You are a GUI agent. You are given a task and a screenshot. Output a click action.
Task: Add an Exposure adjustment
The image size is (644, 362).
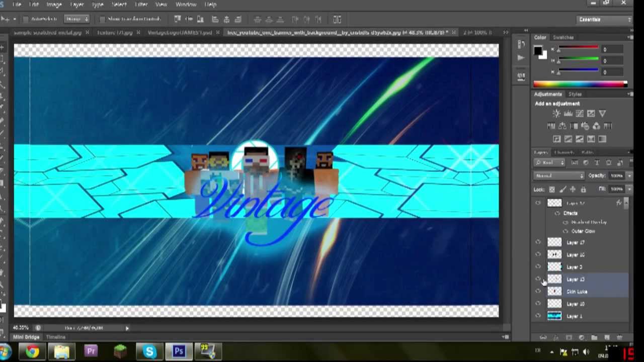pyautogui.click(x=591, y=114)
